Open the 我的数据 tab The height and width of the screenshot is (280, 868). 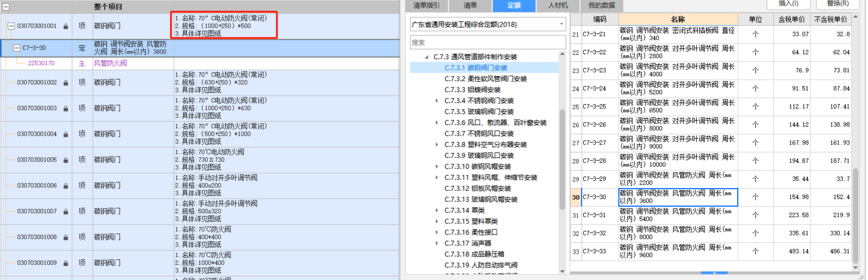pos(602,5)
